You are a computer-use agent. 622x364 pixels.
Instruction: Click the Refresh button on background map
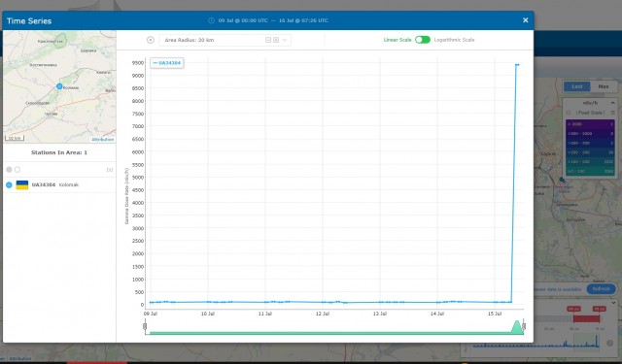coord(601,289)
